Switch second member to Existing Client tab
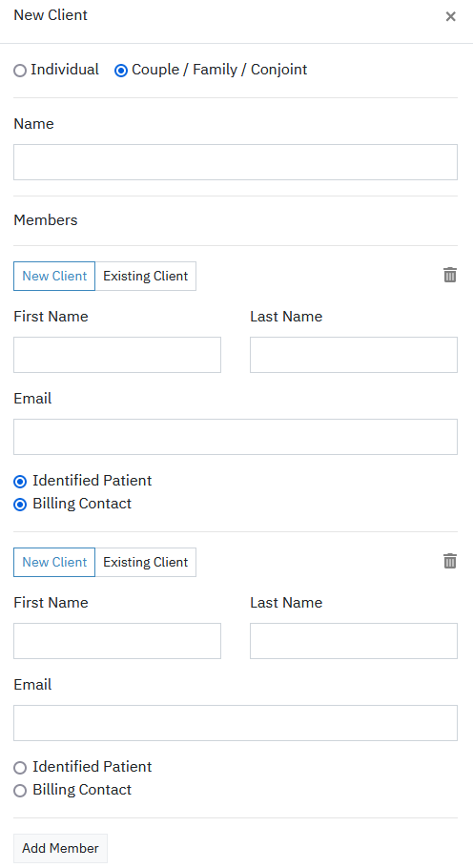The image size is (473, 868). pos(146,563)
